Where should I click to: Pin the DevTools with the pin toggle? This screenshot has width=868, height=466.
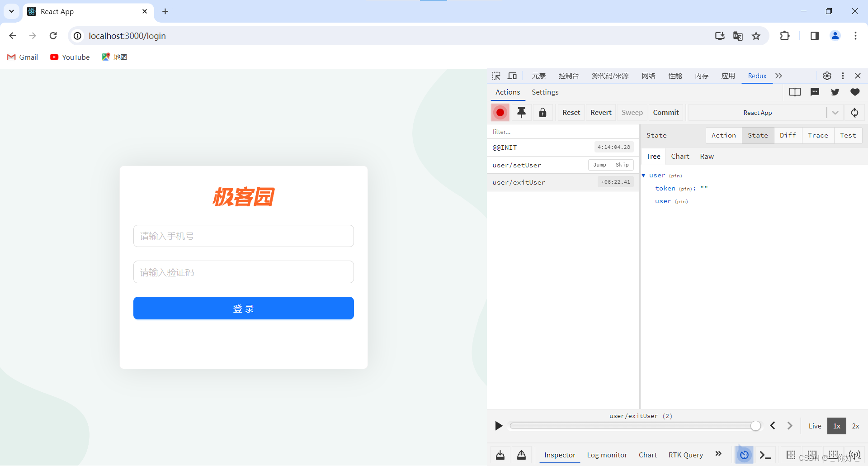pos(522,112)
